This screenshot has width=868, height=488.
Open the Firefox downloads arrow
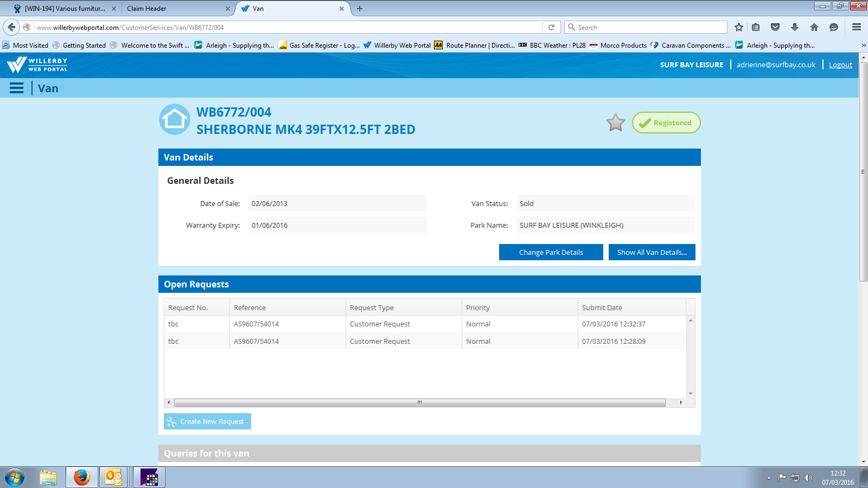point(795,27)
